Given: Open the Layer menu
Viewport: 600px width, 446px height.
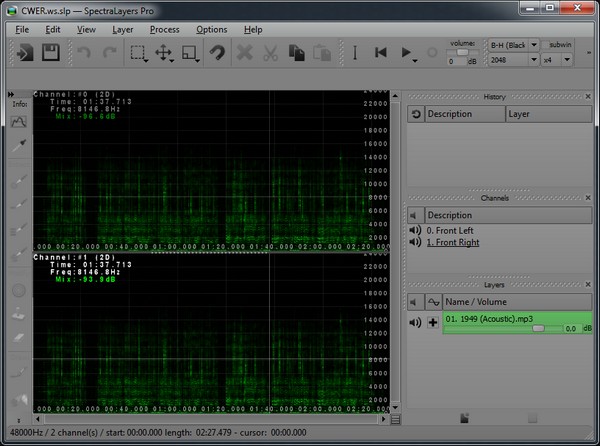Looking at the screenshot, I should coord(123,29).
